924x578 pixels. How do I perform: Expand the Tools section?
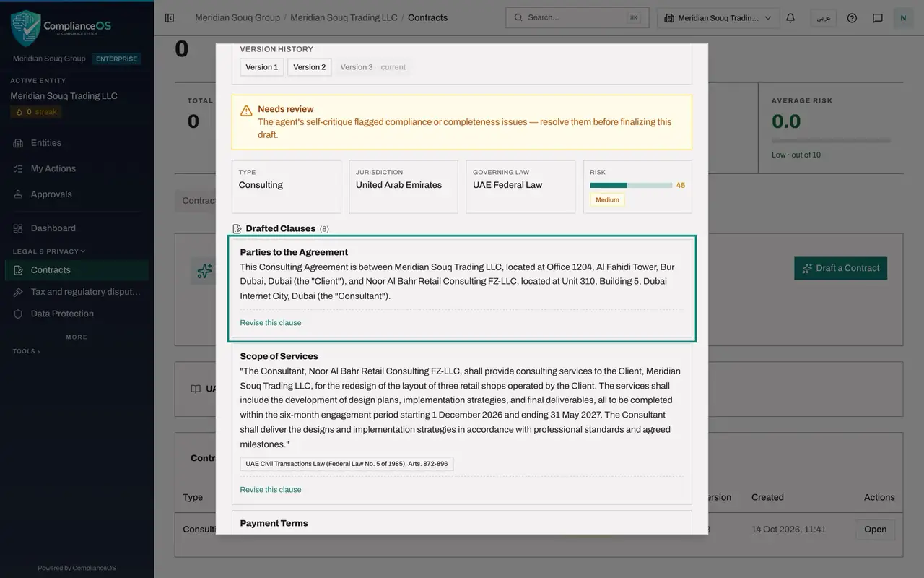[x=26, y=351]
